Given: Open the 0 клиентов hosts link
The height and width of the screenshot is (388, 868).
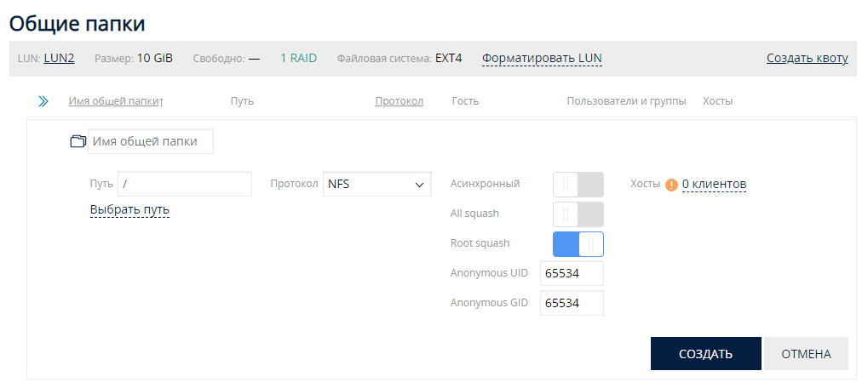Looking at the screenshot, I should (x=714, y=184).
